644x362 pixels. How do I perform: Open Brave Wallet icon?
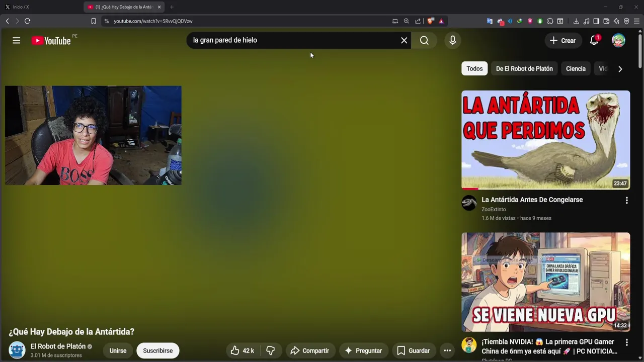click(x=606, y=21)
